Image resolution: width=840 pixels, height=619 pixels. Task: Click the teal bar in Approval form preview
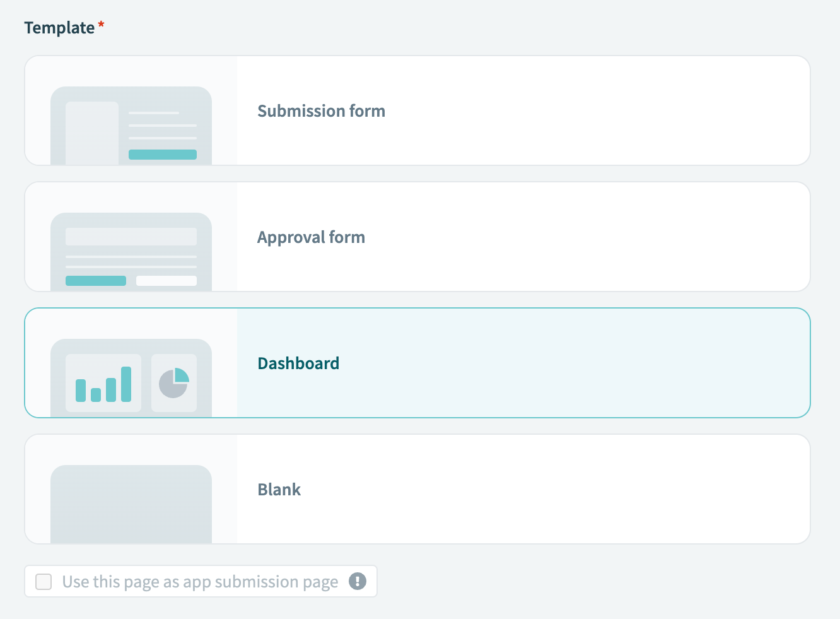pyautogui.click(x=95, y=280)
